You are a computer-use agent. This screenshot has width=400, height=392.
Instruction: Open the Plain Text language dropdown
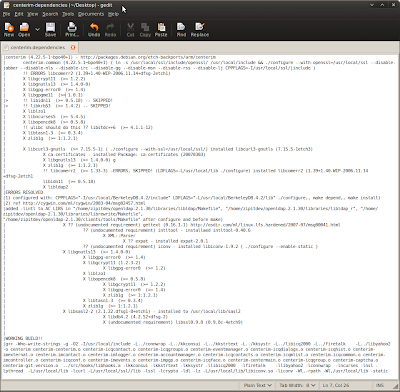tap(258, 385)
